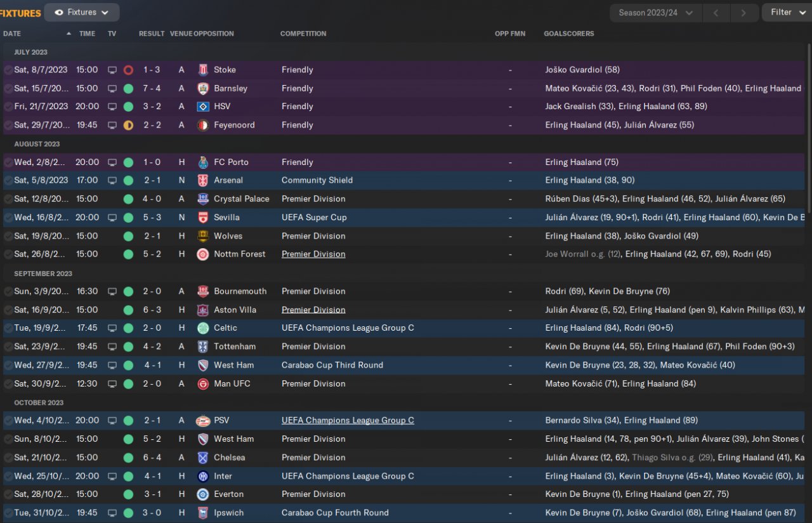Click the TV icon on the Sevilla fixture
This screenshot has width=812, height=523.
[x=112, y=217]
